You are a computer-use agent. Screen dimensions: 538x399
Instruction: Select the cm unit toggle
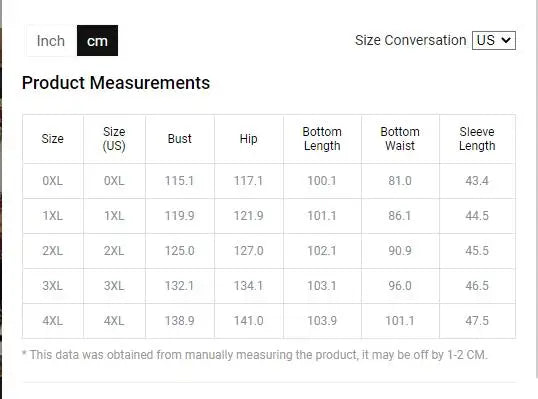pyautogui.click(x=97, y=40)
